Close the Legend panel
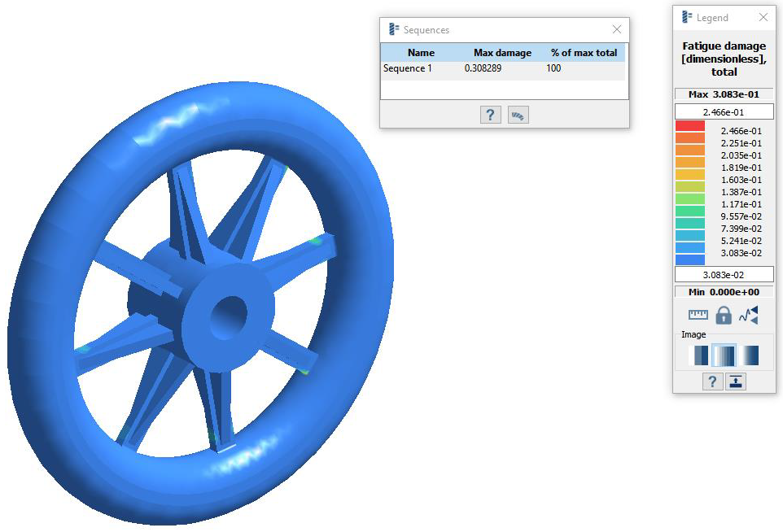 (763, 17)
